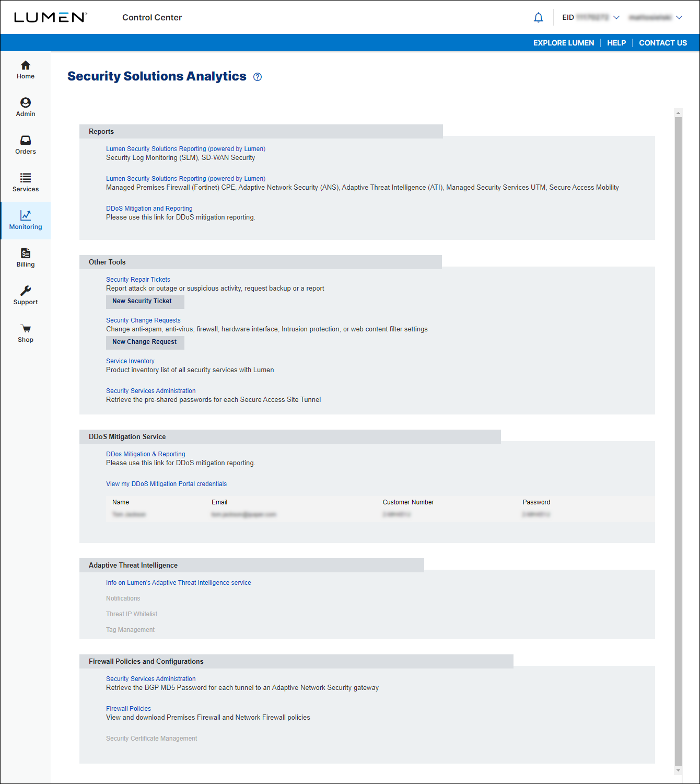Image resolution: width=700 pixels, height=784 pixels.
Task: Open Security Services Administration under Other Tools
Action: 151,391
